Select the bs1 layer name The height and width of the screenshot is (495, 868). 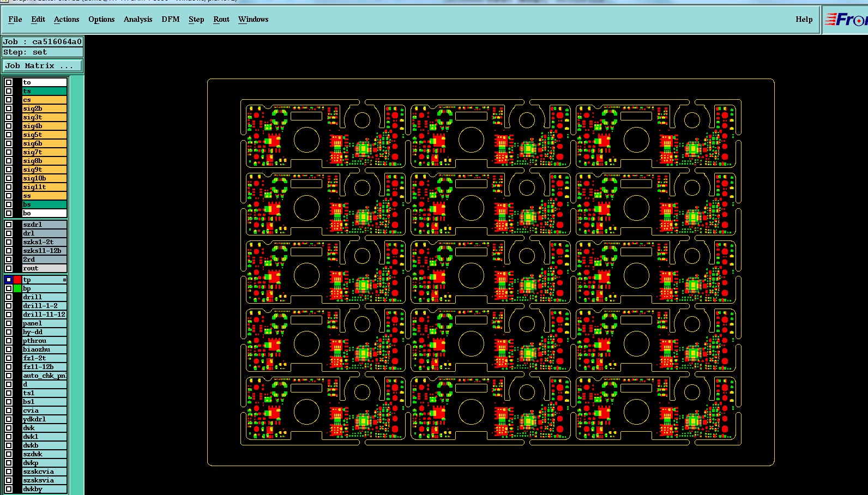(44, 402)
